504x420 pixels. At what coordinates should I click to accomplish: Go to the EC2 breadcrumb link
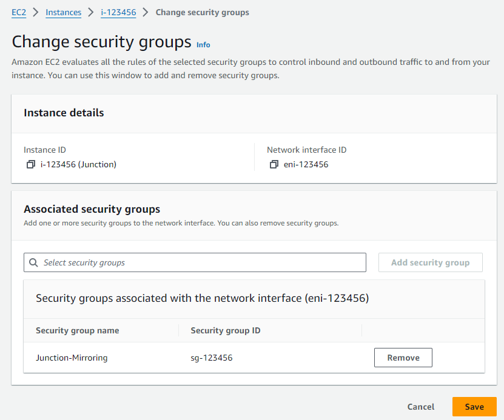[19, 12]
